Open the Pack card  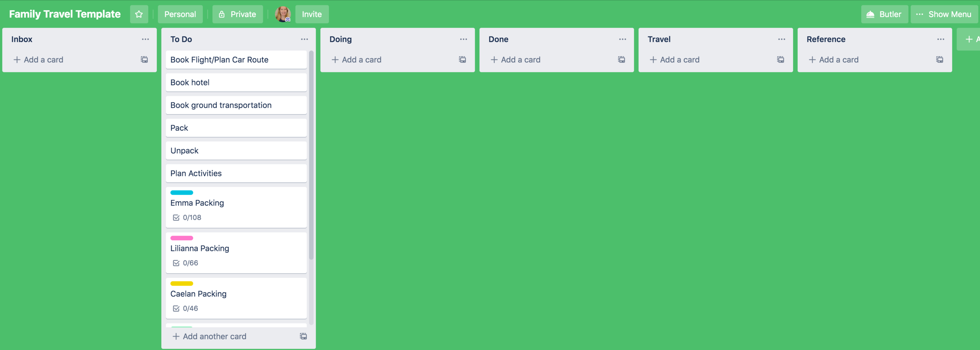(236, 128)
